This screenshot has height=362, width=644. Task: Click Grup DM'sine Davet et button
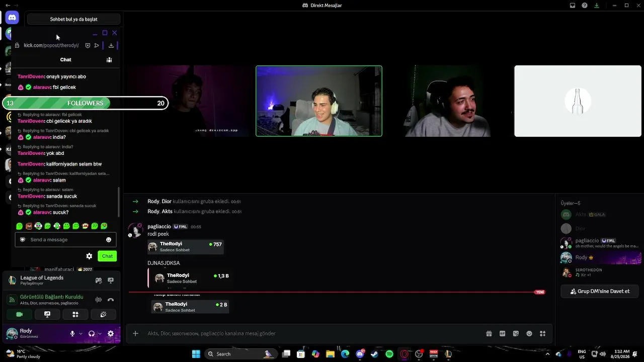(x=599, y=291)
